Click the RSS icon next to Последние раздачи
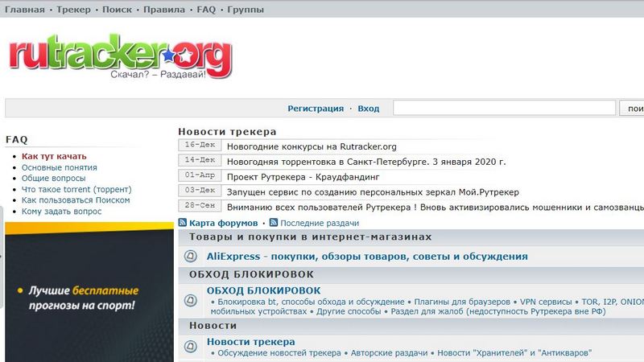The width and height of the screenshot is (644, 362). coord(274,223)
